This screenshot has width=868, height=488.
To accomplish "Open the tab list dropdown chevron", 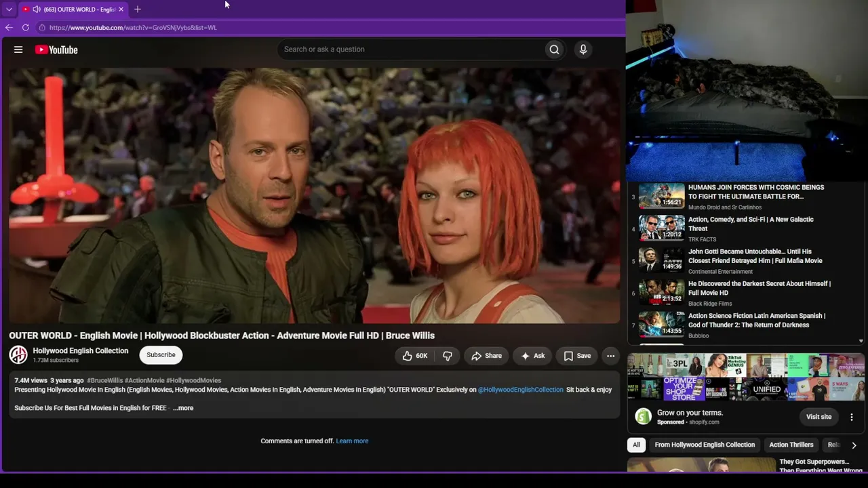I will coord(9,9).
